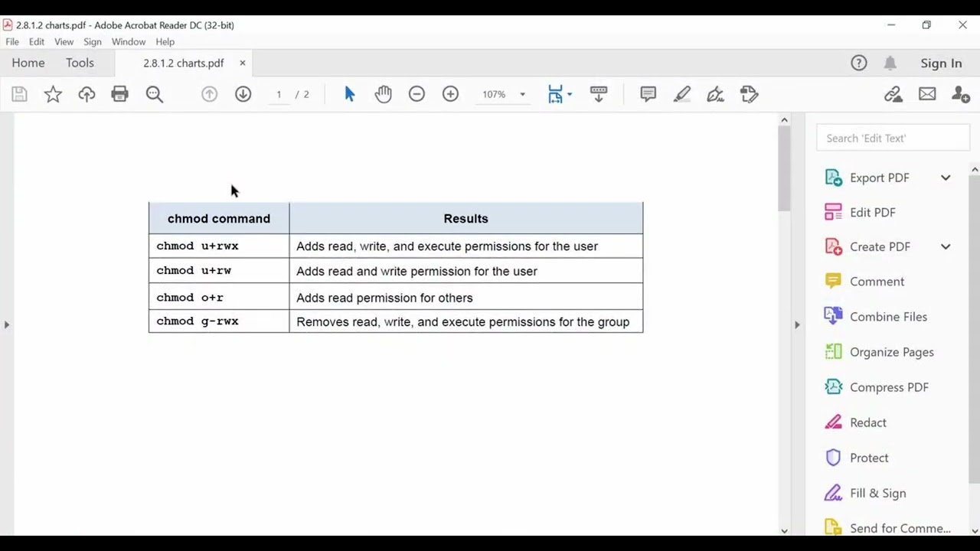Image resolution: width=980 pixels, height=551 pixels.
Task: Close the 2.8.1.2 charts.pdf tab
Action: 242,63
